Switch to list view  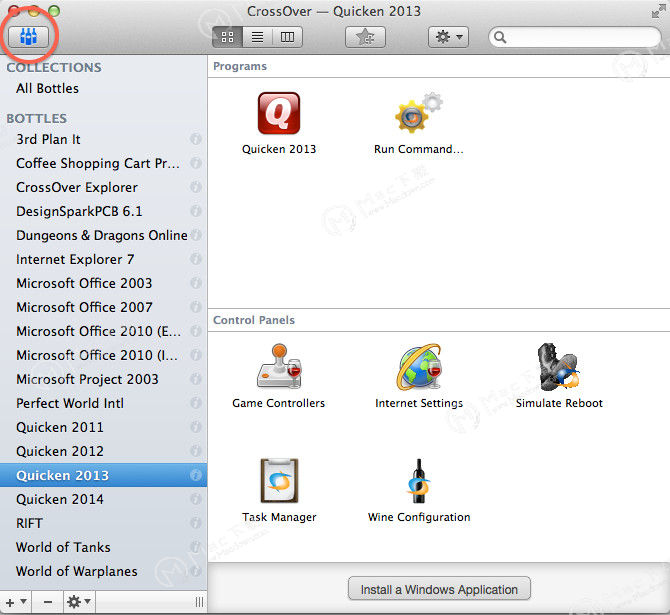257,37
